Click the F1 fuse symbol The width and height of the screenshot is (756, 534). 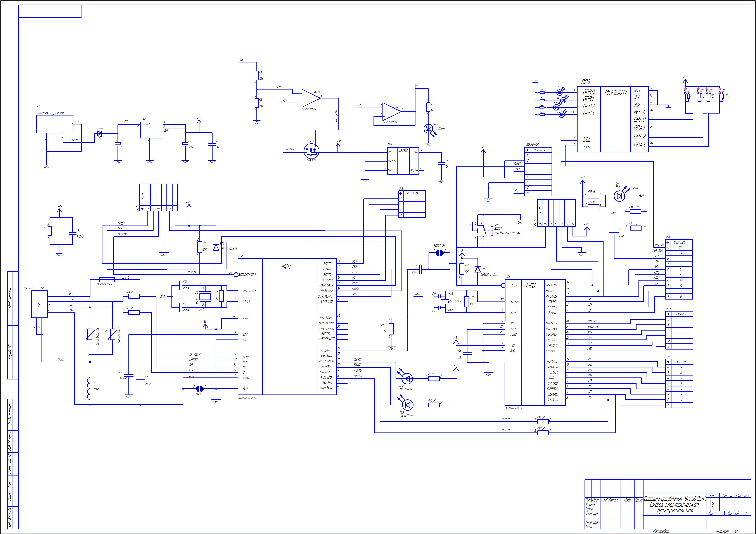pyautogui.click(x=107, y=279)
